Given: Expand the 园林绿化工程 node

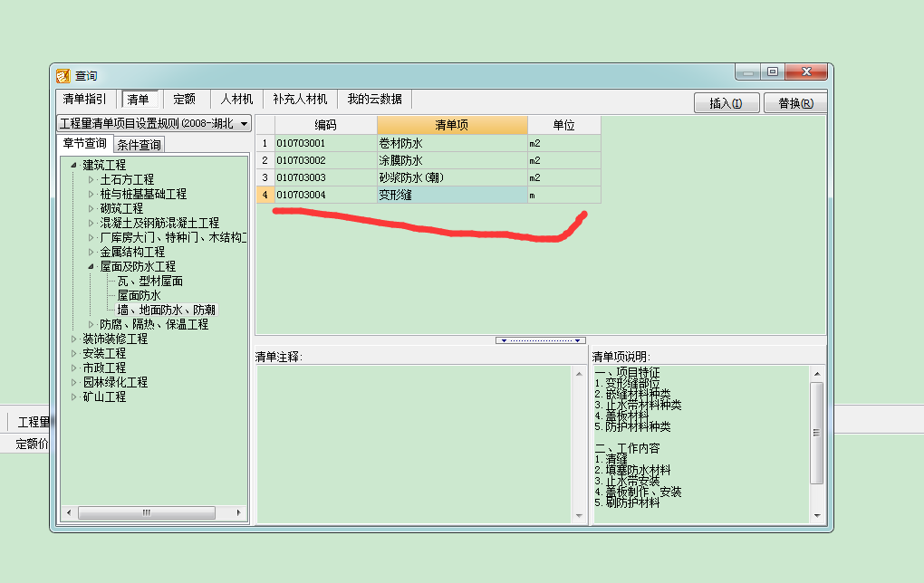Looking at the screenshot, I should [x=73, y=382].
